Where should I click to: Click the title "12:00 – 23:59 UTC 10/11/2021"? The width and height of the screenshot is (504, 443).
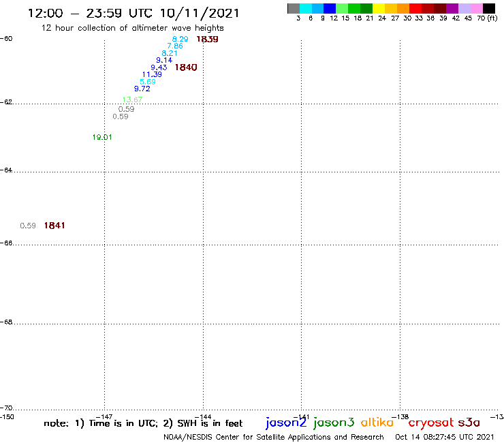point(133,13)
